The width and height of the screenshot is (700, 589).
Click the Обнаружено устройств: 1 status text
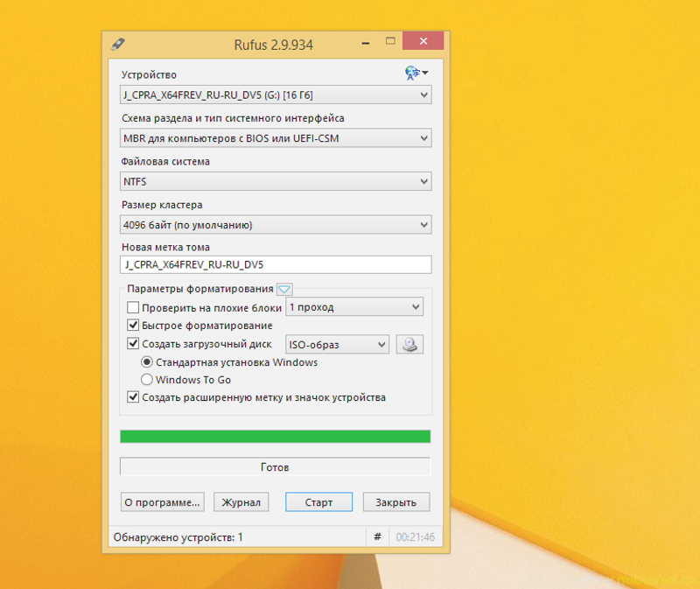(178, 537)
